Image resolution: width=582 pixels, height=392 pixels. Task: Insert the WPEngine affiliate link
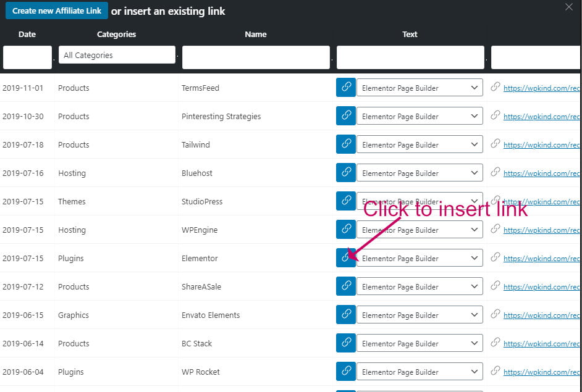coord(346,230)
